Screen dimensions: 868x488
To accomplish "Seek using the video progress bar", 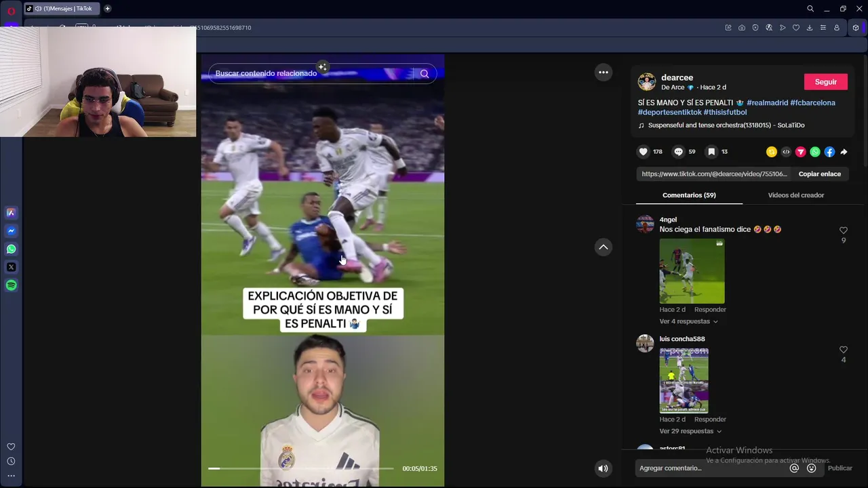I will click(300, 468).
